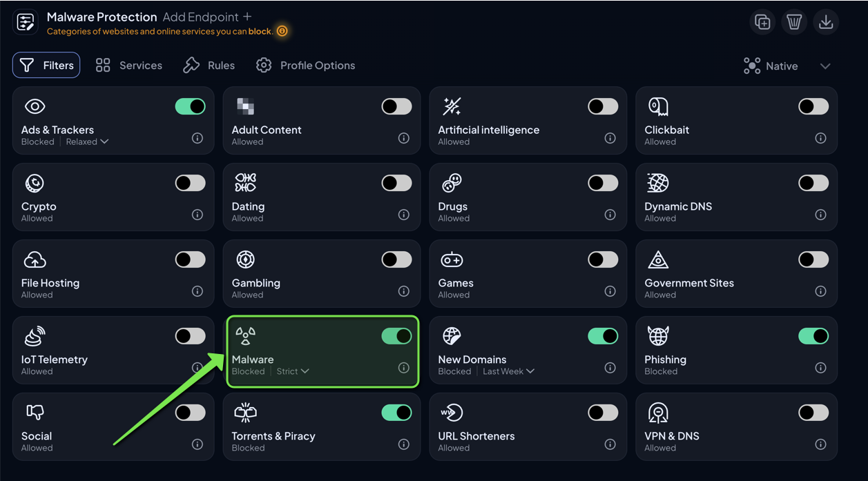Turn on Artificial intelligence blocking toggle

click(x=603, y=106)
